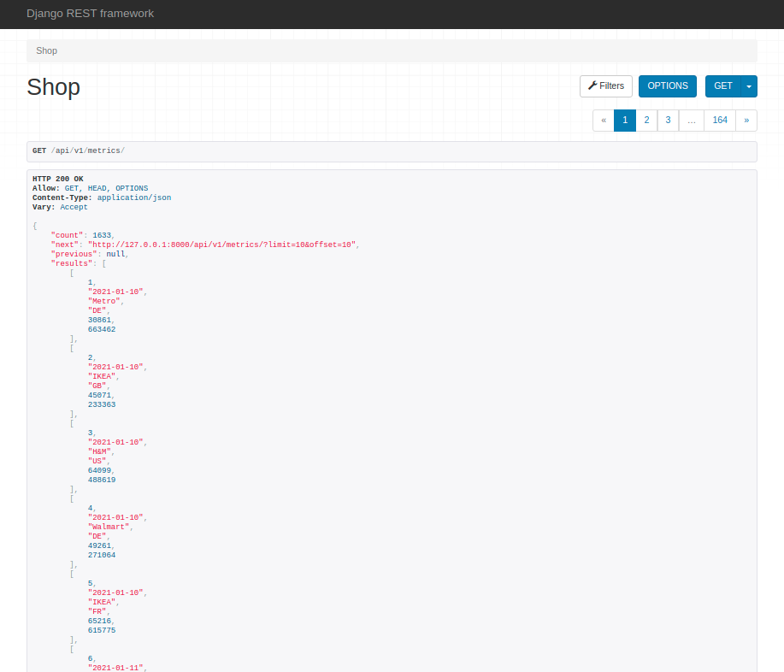Screen dimensions: 784x672
Task: Jump to page 164 of the results
Action: click(720, 120)
